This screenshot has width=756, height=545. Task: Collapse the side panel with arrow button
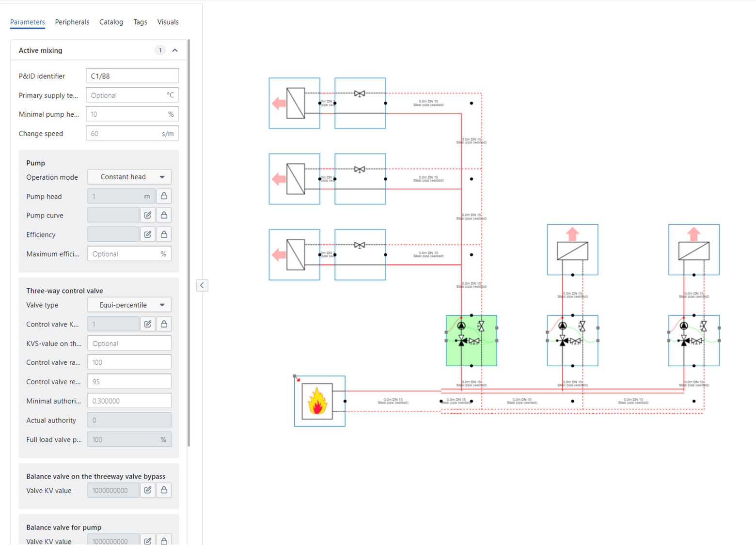click(202, 285)
